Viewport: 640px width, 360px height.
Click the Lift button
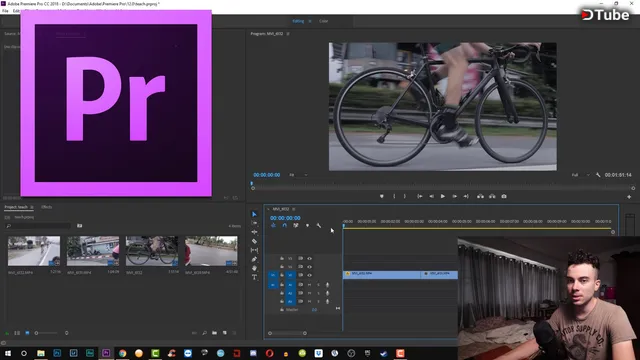480,196
